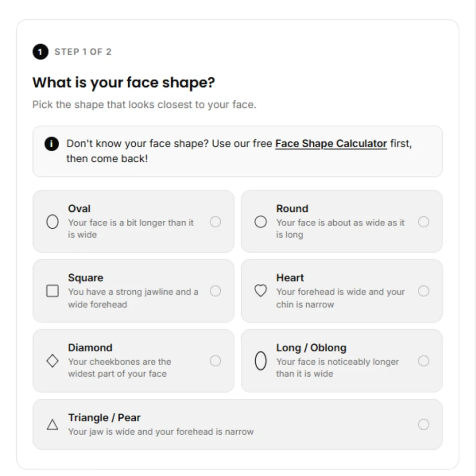This screenshot has width=476, height=476.
Task: Click the triangle icon beside Triangle / Pear
Action: [x=52, y=424]
